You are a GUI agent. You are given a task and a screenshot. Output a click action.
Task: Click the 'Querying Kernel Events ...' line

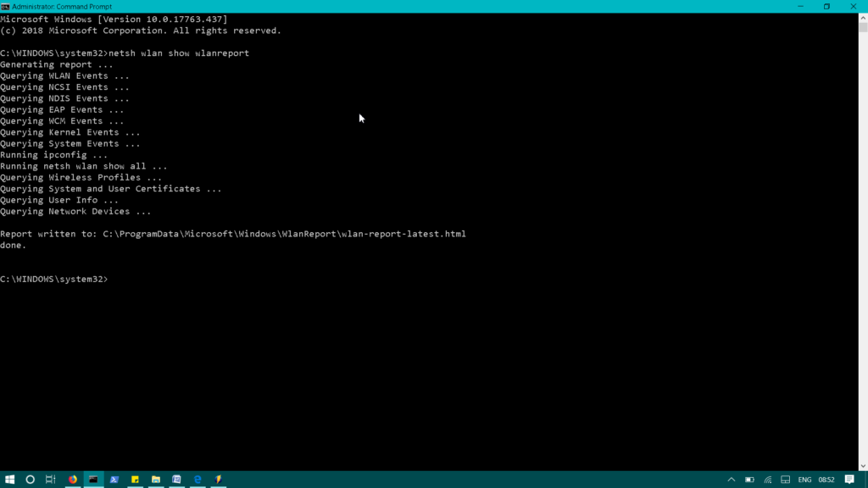tap(70, 132)
